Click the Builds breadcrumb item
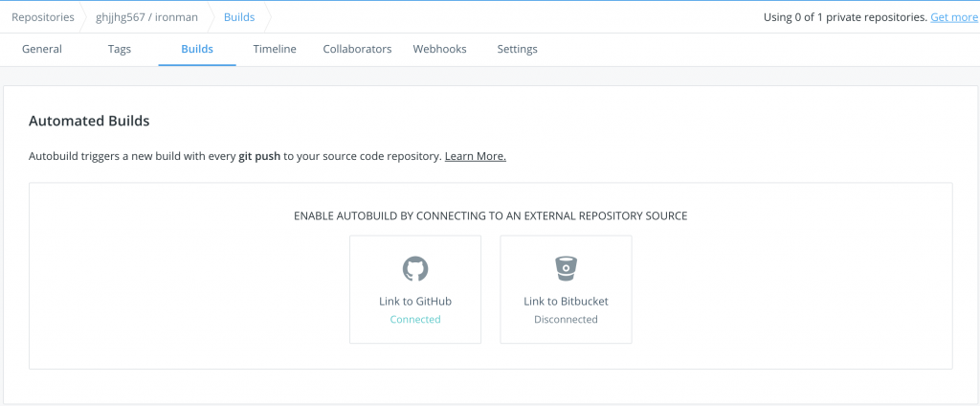This screenshot has width=980, height=406. pos(239,17)
